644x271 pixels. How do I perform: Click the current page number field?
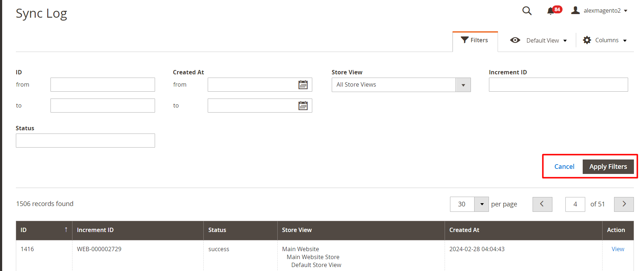coord(575,205)
